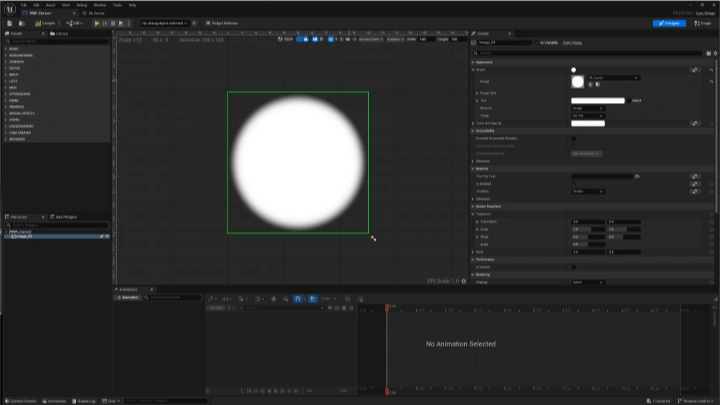Click the Brush image thumbnail
Viewport: 720px width, 405px height.
click(578, 82)
